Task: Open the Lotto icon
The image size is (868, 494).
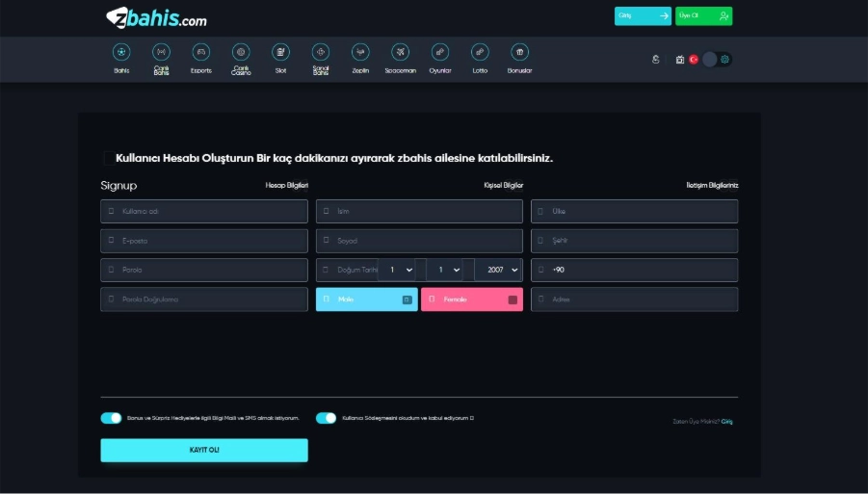Action: point(480,52)
